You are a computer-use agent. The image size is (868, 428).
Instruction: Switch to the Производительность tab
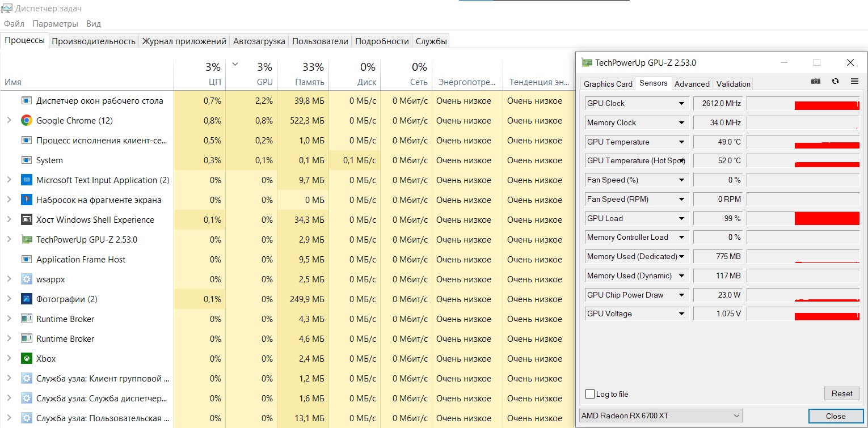94,41
